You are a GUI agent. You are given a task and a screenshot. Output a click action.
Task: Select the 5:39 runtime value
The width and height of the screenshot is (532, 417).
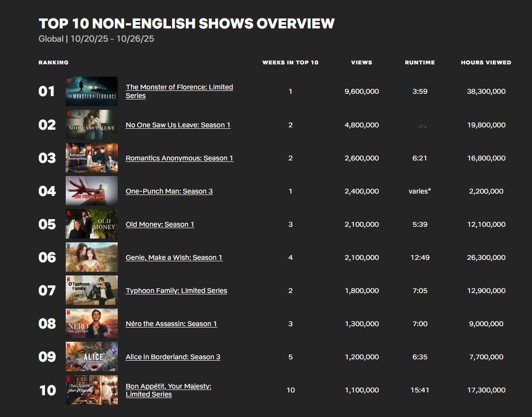(420, 224)
